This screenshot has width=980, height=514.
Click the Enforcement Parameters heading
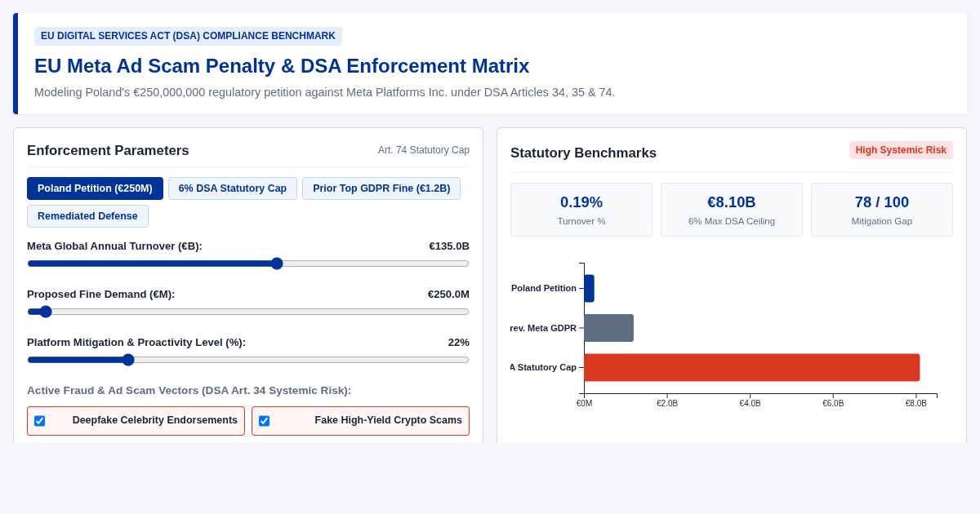pos(108,151)
